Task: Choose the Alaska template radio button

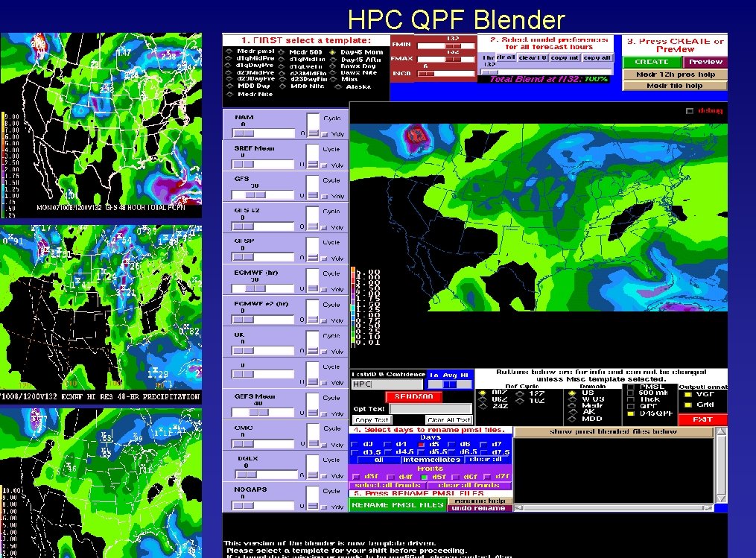Action: [338, 87]
